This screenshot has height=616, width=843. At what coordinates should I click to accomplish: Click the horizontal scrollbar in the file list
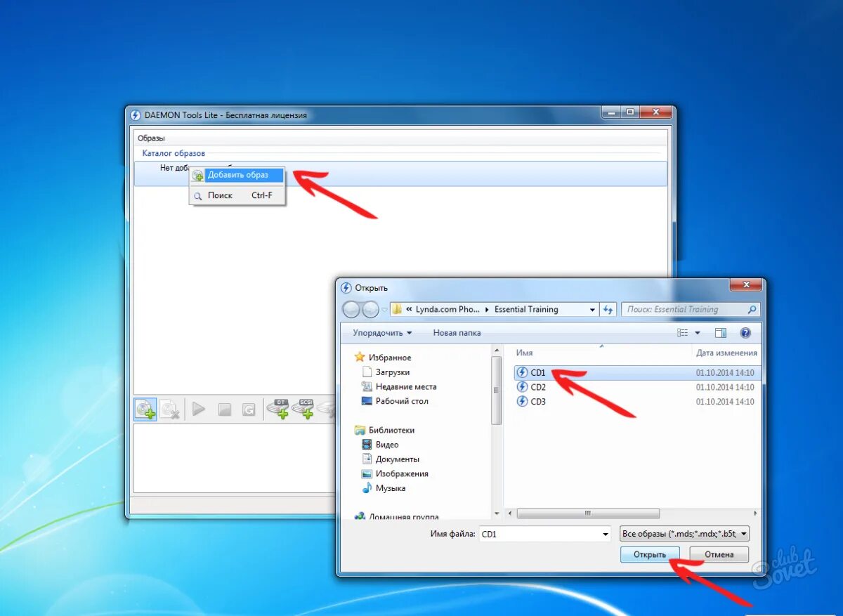point(588,513)
